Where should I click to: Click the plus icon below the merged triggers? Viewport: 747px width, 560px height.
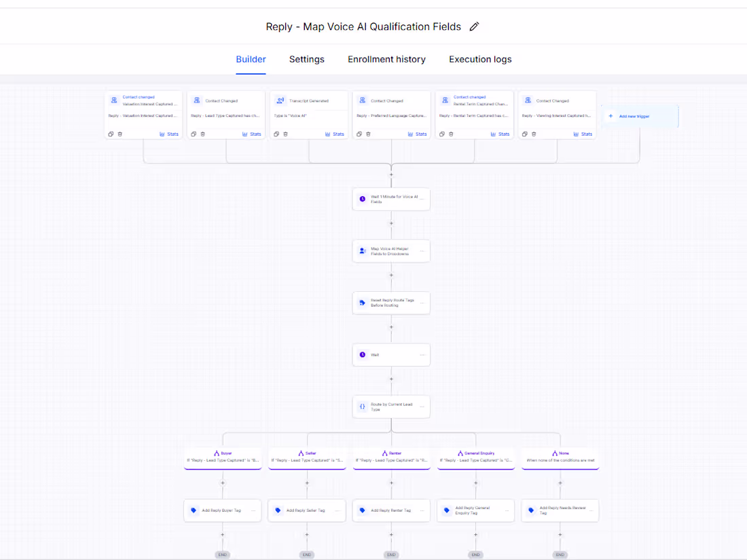point(391,174)
